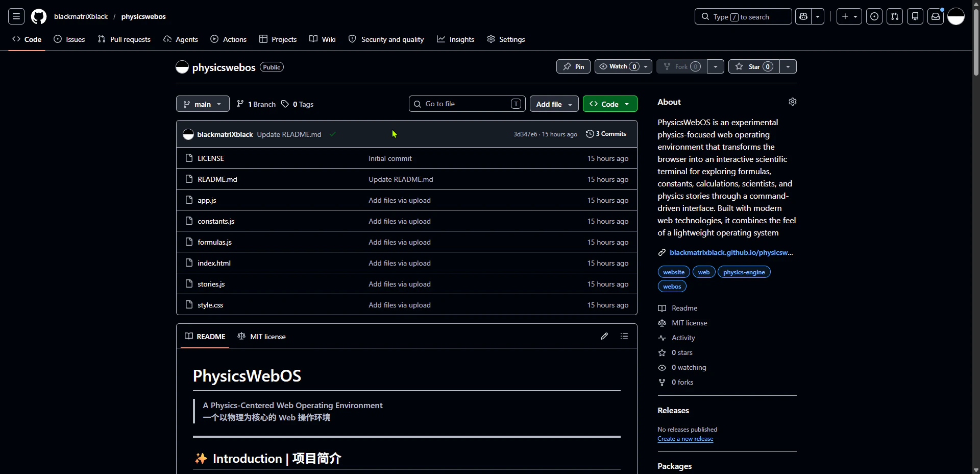980x474 pixels.
Task: Click the Type / to search box
Action: pos(743,16)
